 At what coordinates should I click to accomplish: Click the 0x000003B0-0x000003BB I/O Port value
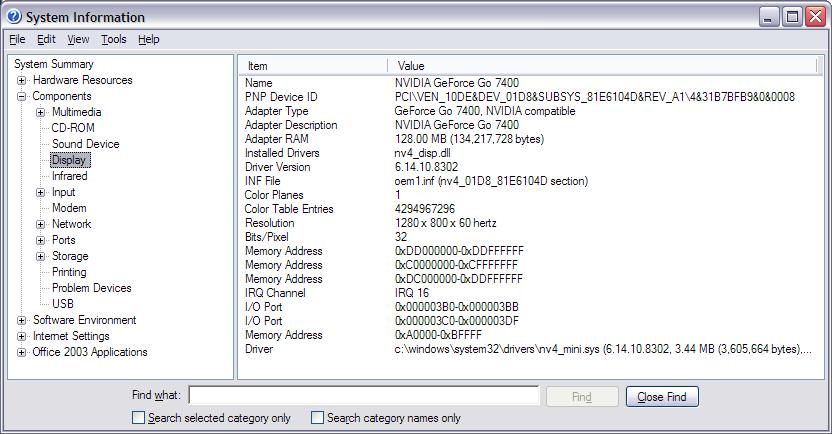point(457,307)
